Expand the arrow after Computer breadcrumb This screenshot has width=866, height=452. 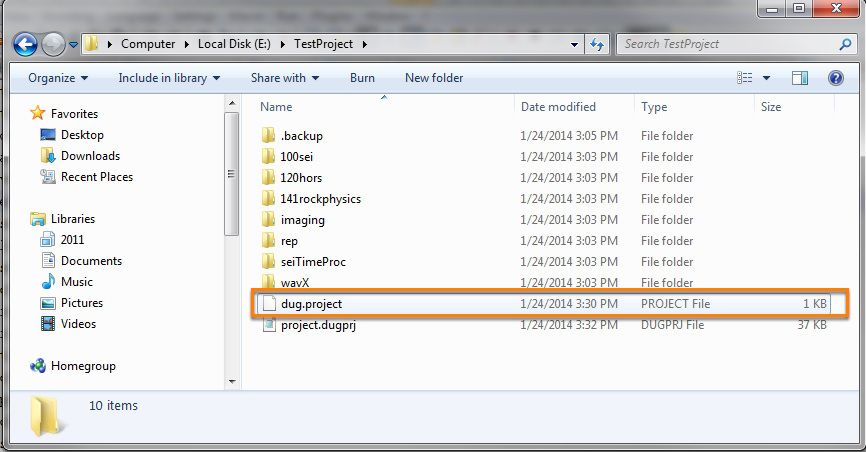[186, 44]
